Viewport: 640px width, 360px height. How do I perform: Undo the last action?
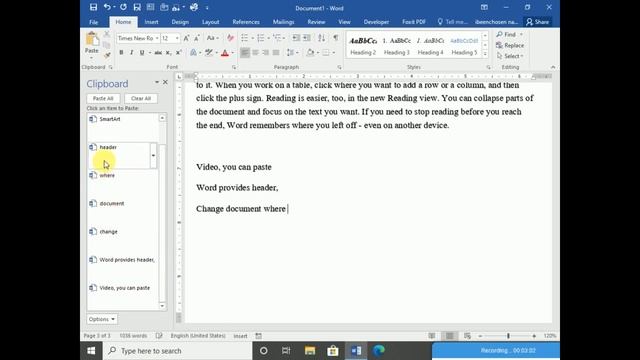(x=107, y=7)
